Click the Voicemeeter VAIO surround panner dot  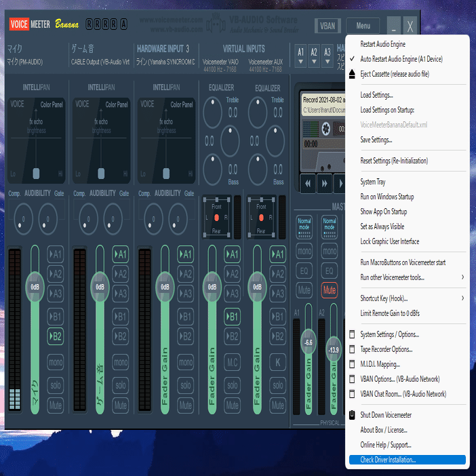click(x=216, y=218)
